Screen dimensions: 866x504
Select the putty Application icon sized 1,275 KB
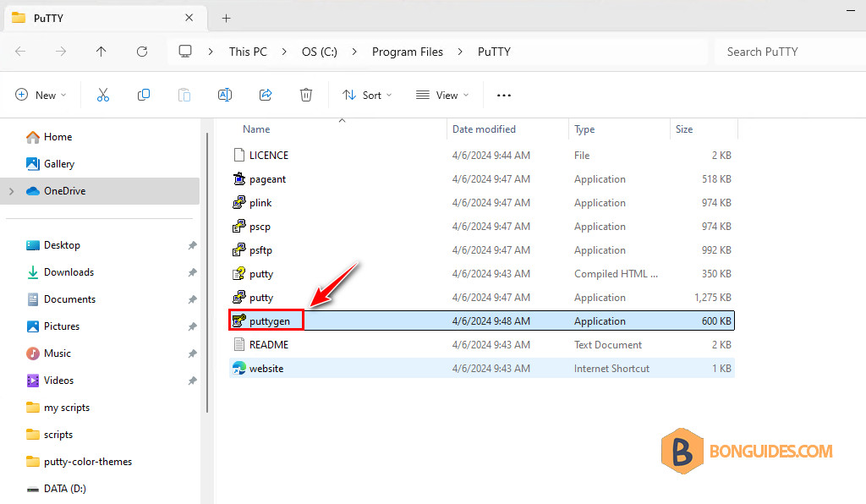[238, 298]
